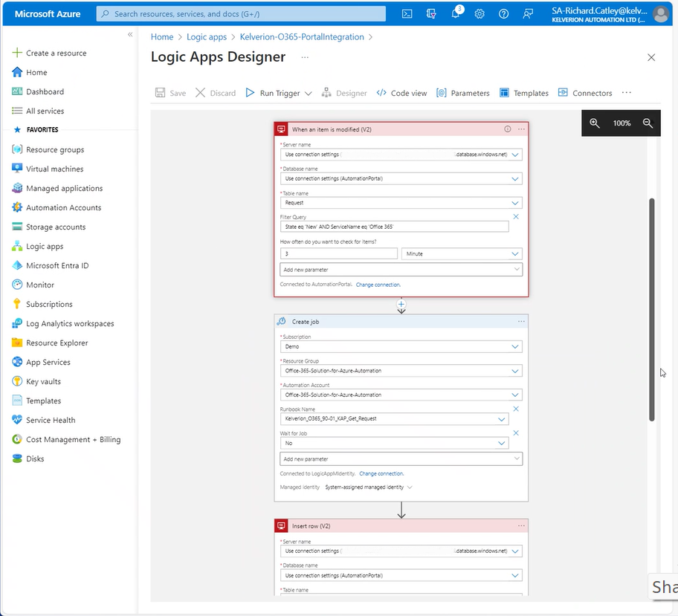This screenshot has width=678, height=616.
Task: Expand trigger Database name dropdown
Action: pyautogui.click(x=514, y=178)
